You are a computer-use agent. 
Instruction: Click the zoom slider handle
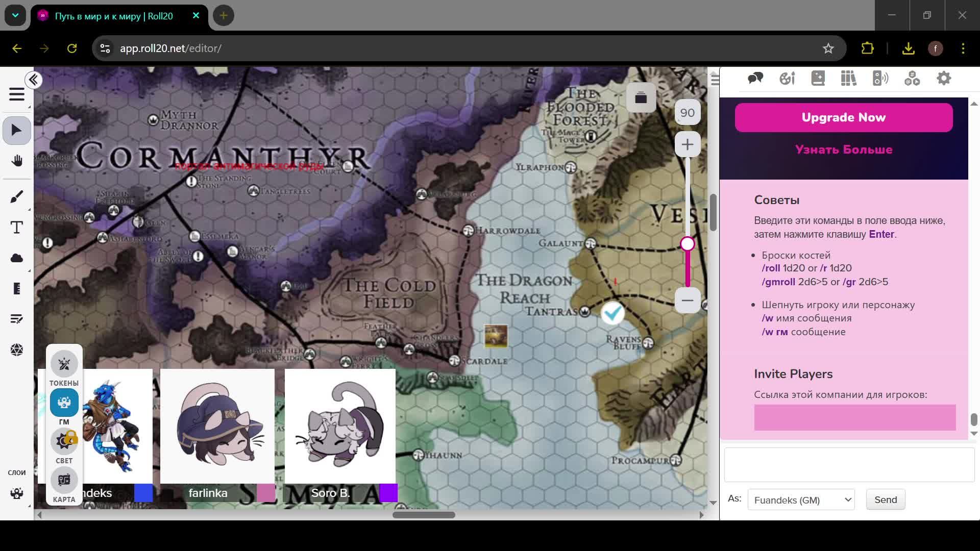tap(688, 244)
